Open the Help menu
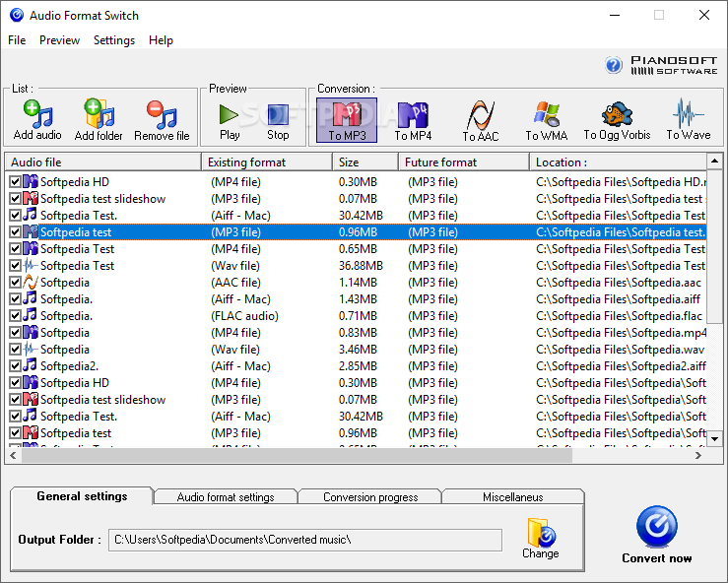This screenshot has height=583, width=728. click(161, 40)
